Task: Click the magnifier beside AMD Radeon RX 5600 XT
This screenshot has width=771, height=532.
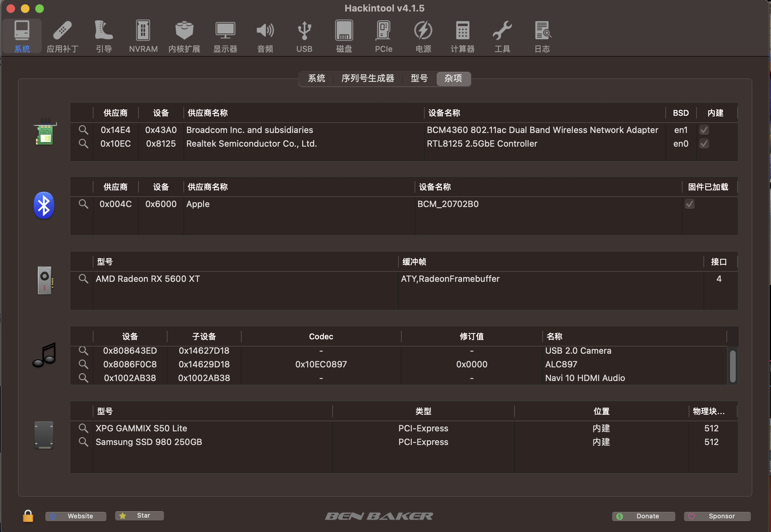Action: click(x=83, y=279)
